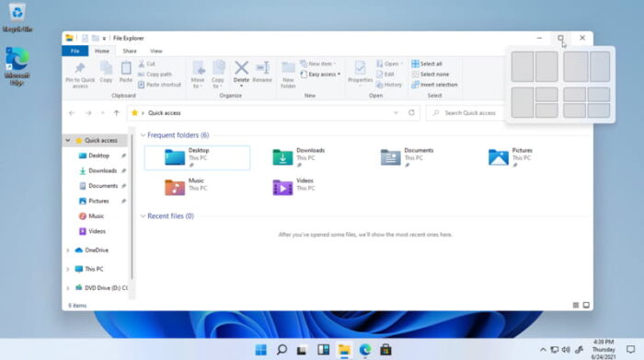Select the Desktop folder tile
This screenshot has width=644, height=360.
tap(197, 157)
